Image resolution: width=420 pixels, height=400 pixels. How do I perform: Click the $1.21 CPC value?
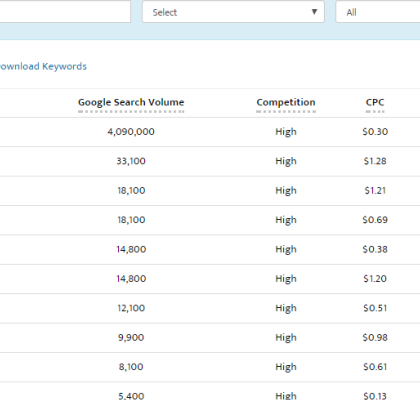pos(375,190)
